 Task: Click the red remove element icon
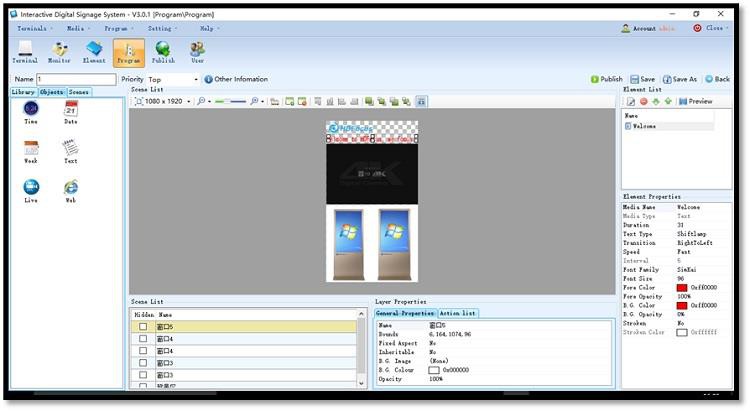click(x=643, y=101)
